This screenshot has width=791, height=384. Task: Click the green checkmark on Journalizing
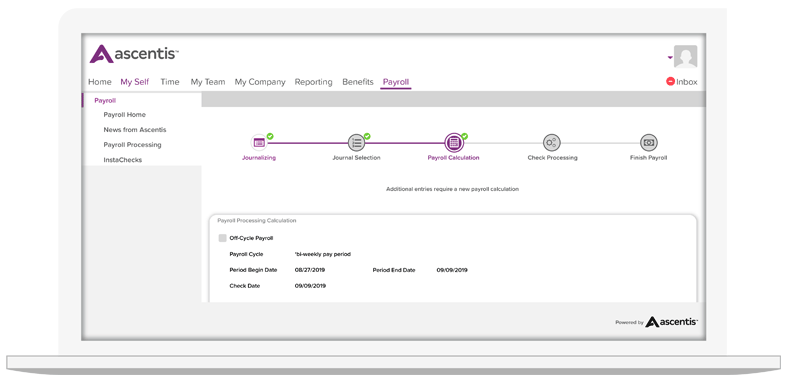(270, 136)
